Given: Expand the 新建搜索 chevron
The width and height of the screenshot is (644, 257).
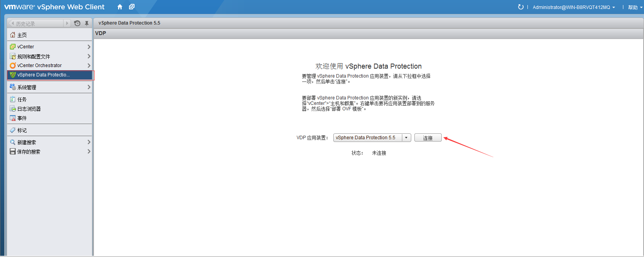Looking at the screenshot, I should click(x=89, y=142).
